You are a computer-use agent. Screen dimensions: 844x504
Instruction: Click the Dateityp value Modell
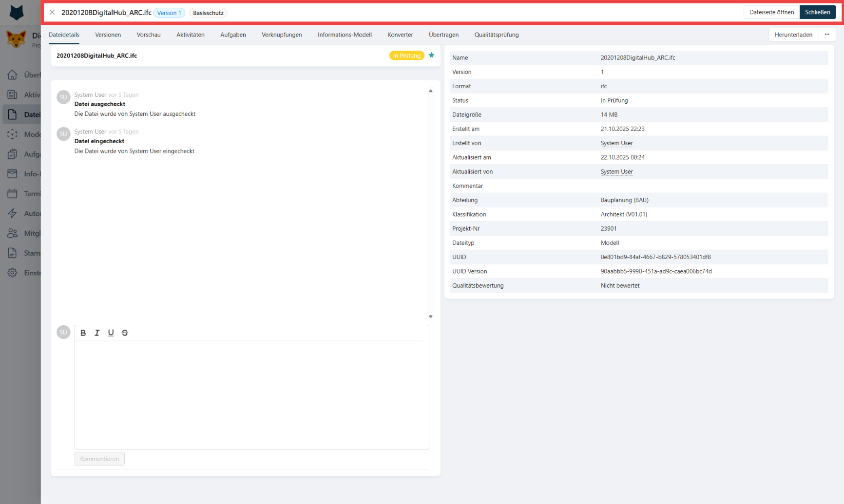click(610, 243)
